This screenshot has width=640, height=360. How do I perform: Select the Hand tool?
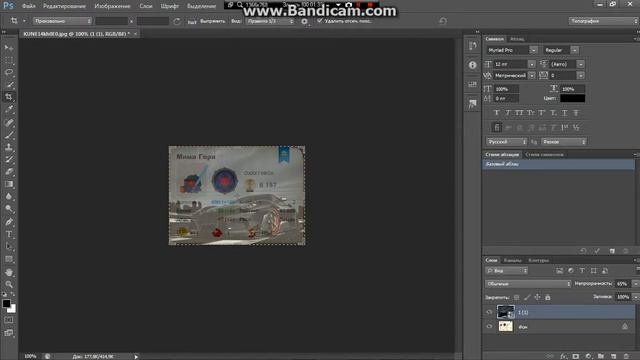click(x=9, y=272)
